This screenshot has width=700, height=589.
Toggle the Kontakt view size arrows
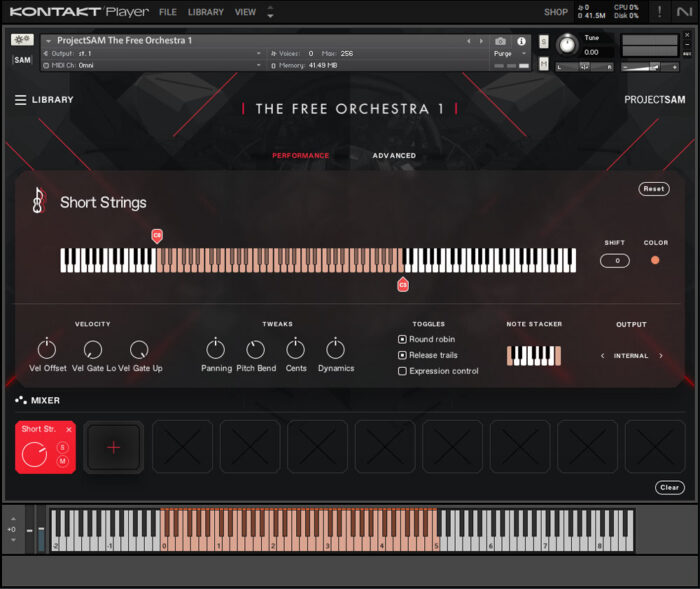tap(270, 12)
